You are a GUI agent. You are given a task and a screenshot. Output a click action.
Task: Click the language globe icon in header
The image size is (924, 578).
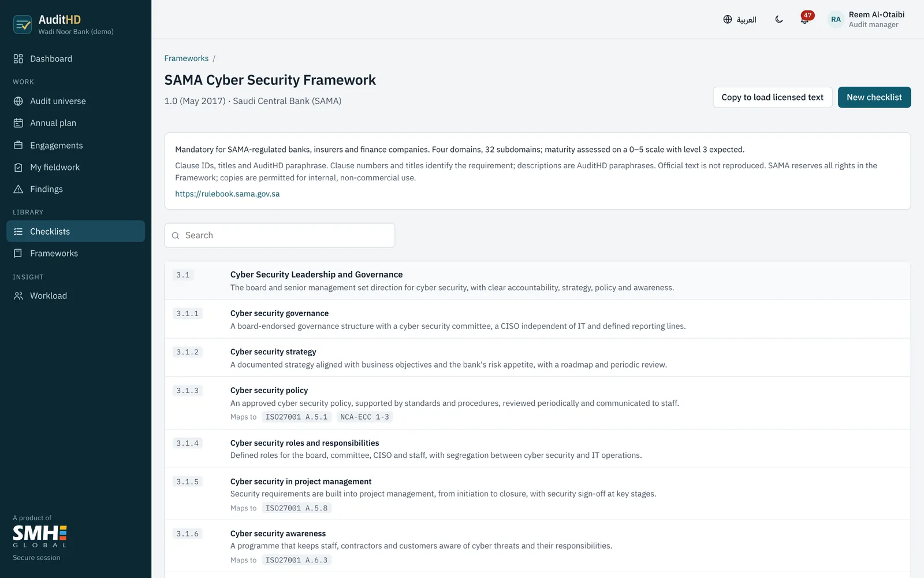(x=728, y=19)
